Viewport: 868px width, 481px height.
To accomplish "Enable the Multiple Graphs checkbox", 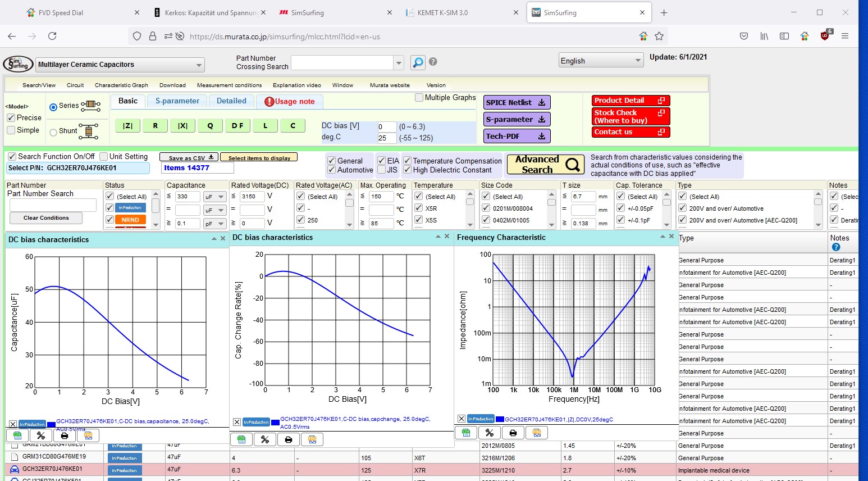I will click(419, 97).
